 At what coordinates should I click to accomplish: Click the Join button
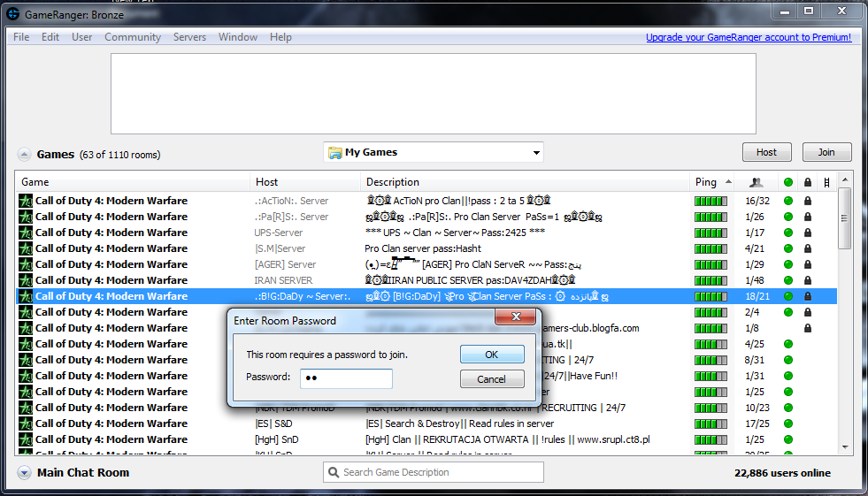(826, 152)
